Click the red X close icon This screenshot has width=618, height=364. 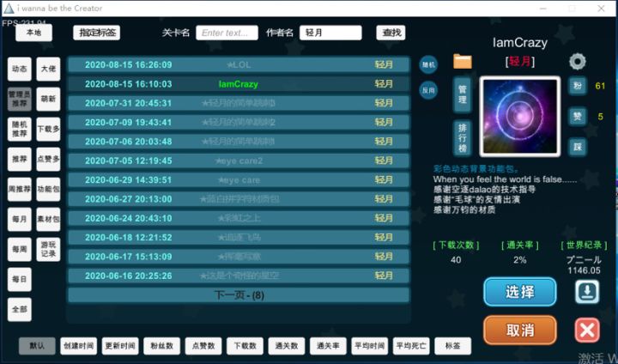click(x=587, y=330)
